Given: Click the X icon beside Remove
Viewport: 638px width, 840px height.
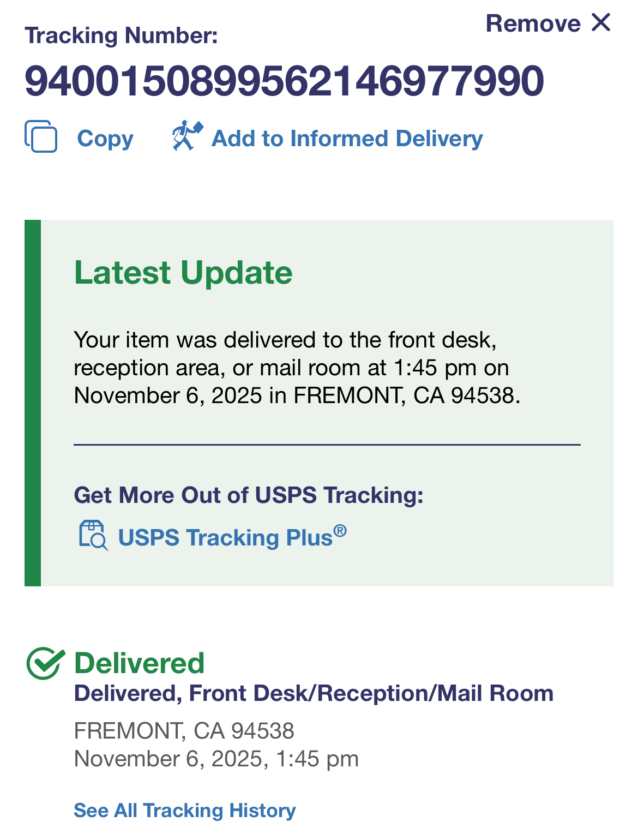Looking at the screenshot, I should [x=601, y=23].
